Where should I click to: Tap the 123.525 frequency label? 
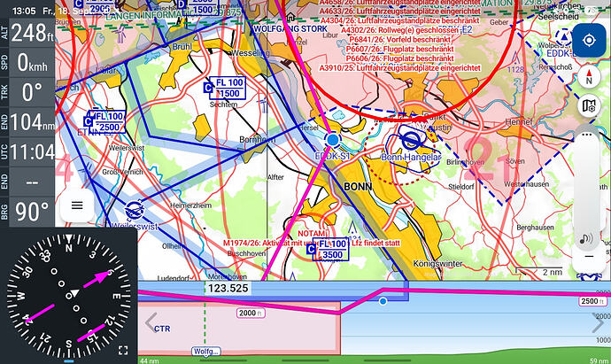pyautogui.click(x=228, y=289)
